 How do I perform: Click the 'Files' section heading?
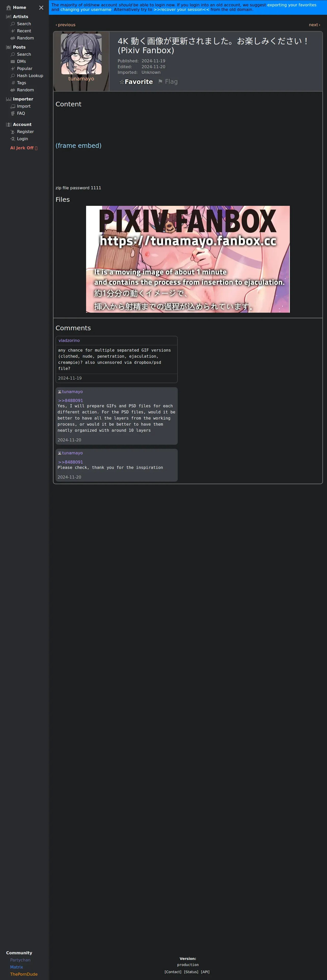click(62, 200)
